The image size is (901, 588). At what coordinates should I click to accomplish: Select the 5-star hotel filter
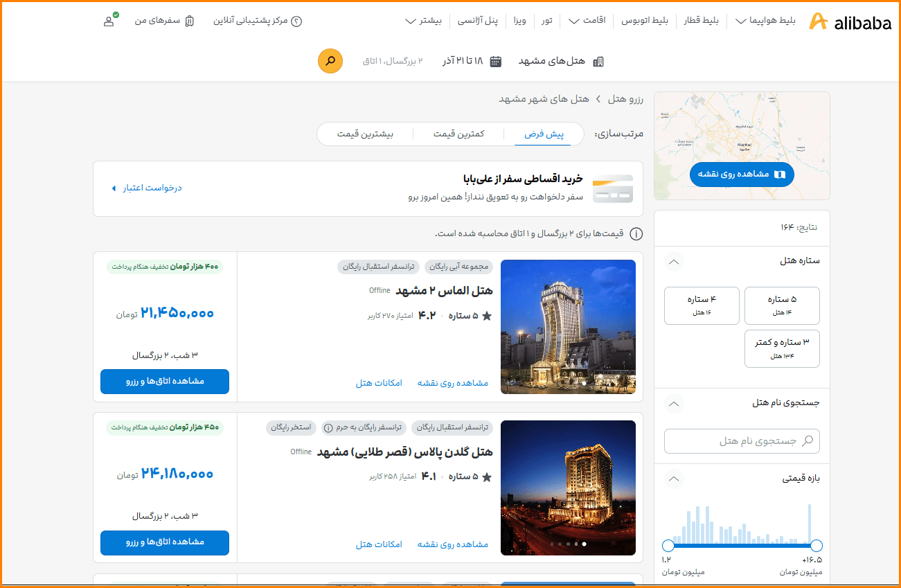(782, 305)
